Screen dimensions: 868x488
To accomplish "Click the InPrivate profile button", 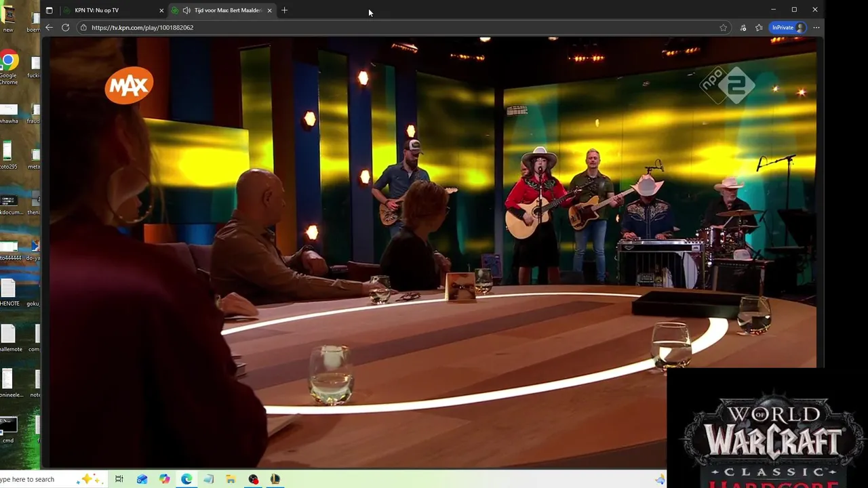I will tap(789, 27).
